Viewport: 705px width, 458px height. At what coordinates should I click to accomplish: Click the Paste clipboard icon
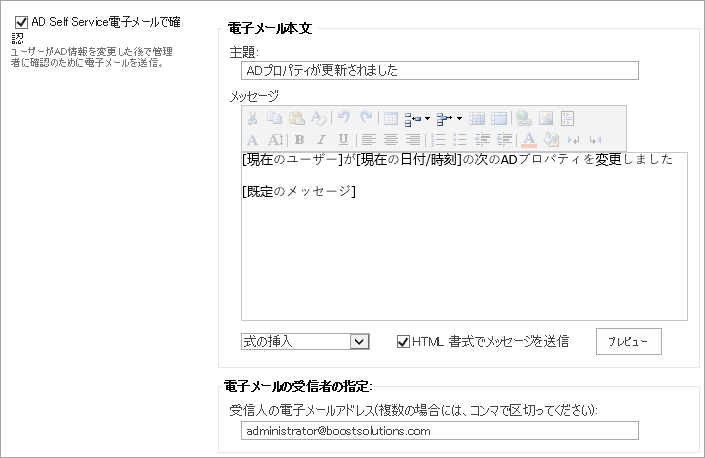[x=296, y=118]
